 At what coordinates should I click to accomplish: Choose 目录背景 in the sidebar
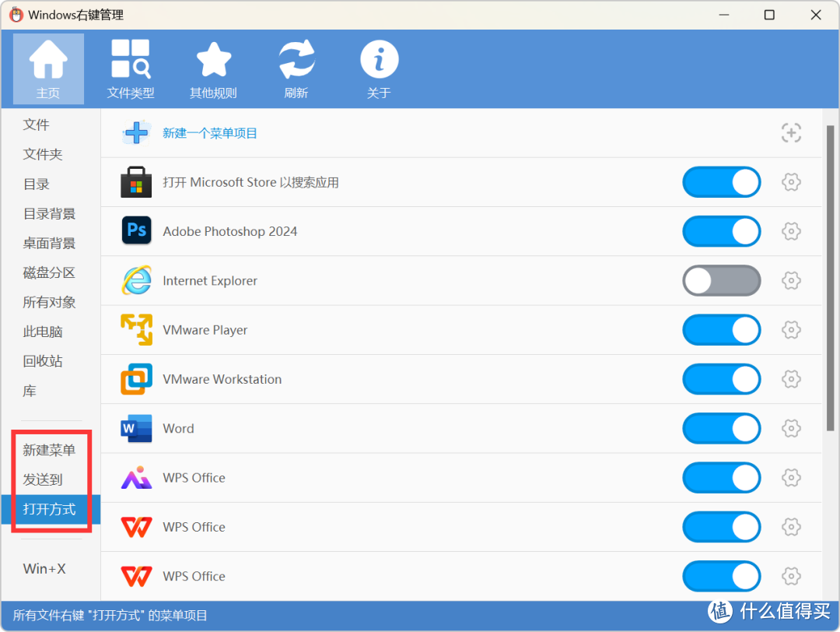pos(49,214)
